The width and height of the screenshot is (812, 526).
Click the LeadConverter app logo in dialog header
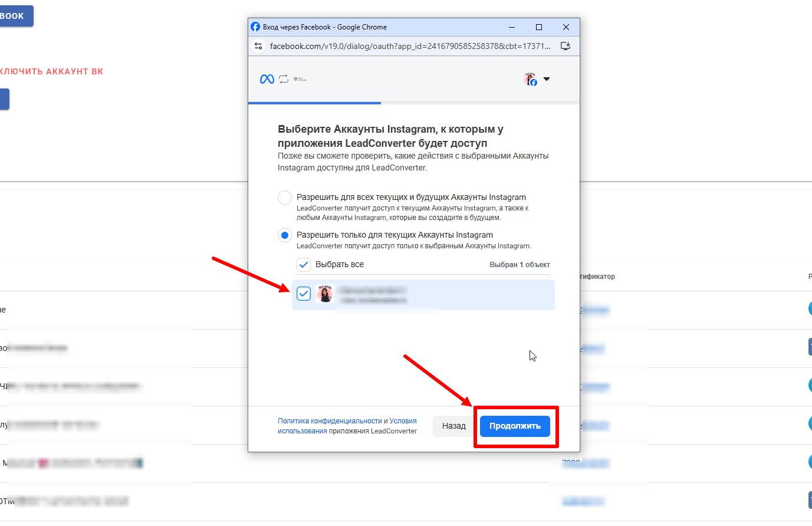(x=300, y=79)
